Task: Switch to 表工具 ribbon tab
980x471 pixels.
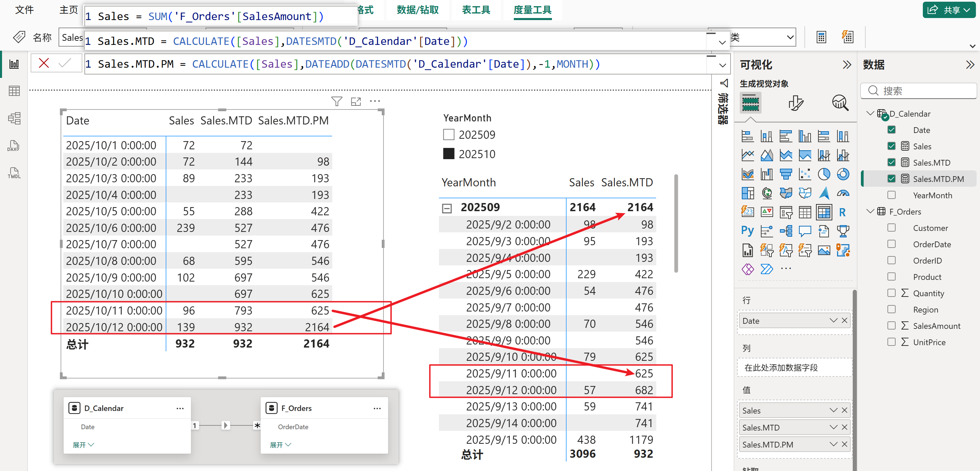Action: [x=476, y=10]
